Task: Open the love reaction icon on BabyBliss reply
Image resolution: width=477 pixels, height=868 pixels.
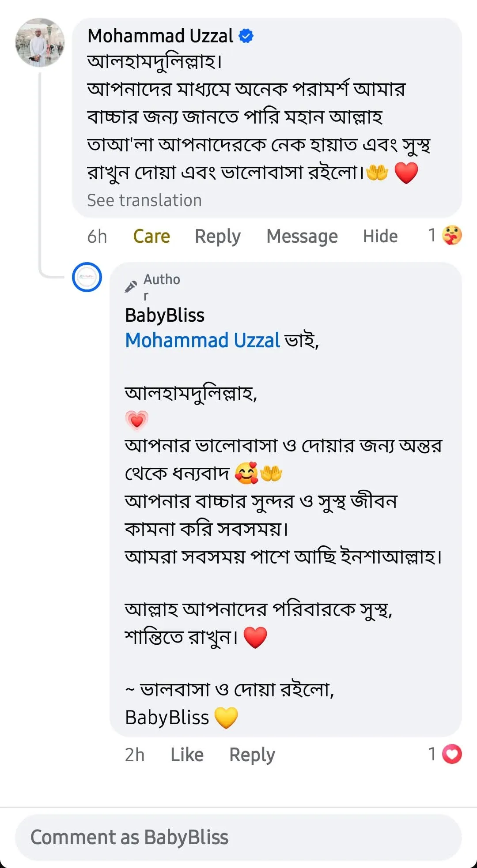Action: pyautogui.click(x=451, y=754)
